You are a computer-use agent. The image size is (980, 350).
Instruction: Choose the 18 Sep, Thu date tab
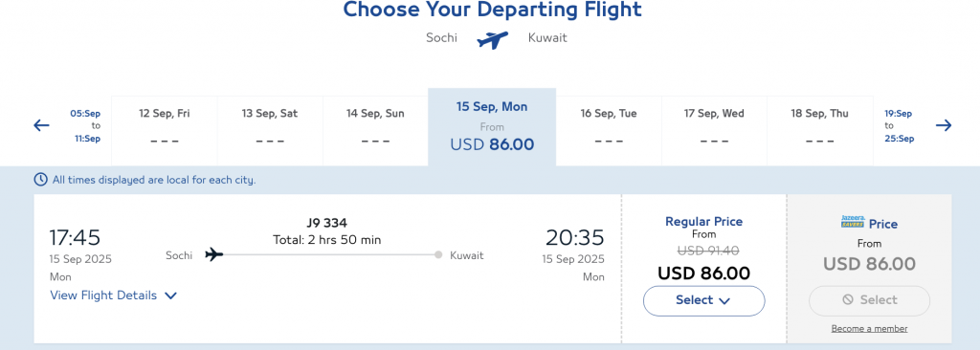pos(819,131)
